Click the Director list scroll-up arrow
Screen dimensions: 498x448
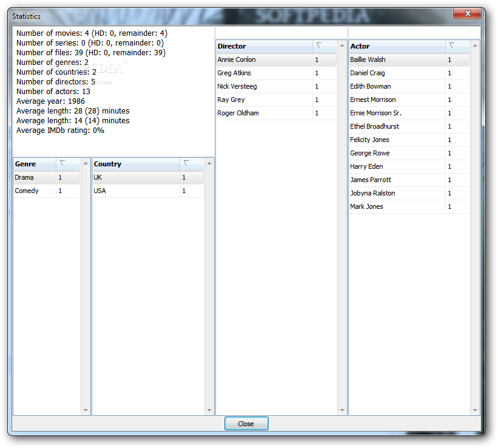click(342, 46)
